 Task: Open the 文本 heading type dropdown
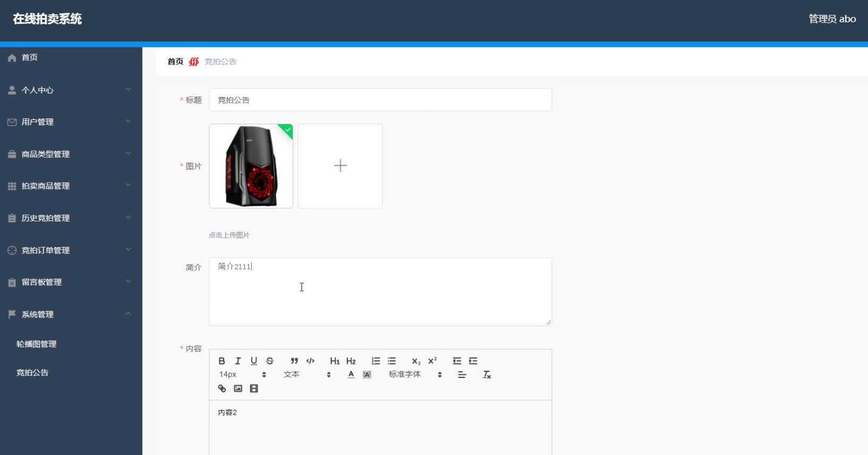pos(307,375)
